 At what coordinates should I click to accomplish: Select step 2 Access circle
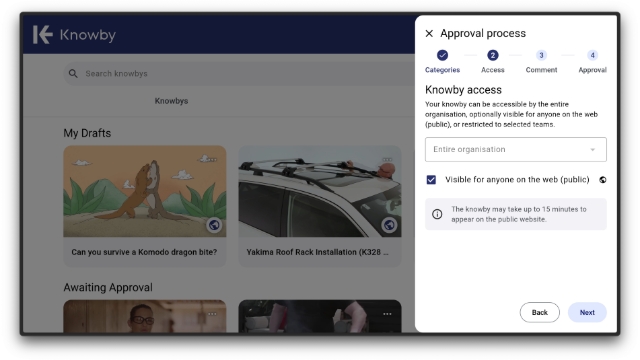coord(493,55)
